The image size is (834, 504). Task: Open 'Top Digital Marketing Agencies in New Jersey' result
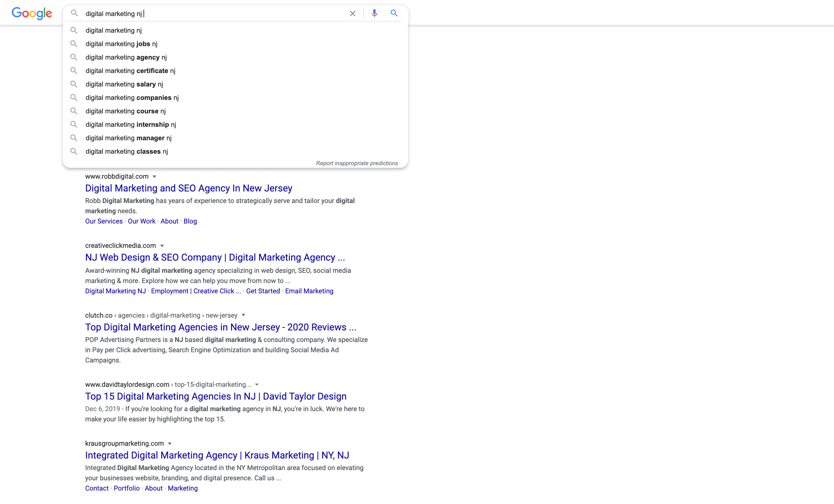(221, 327)
